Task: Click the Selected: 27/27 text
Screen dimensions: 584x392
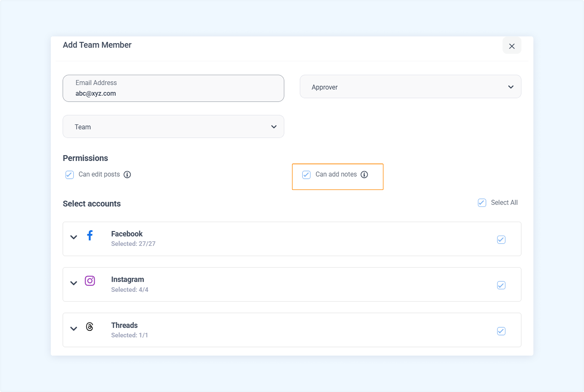Action: click(x=133, y=244)
